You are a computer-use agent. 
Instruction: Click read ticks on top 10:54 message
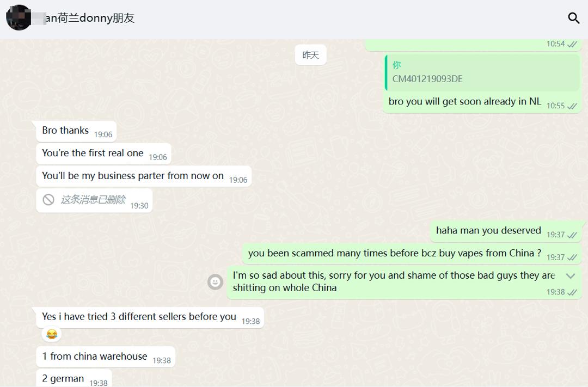[572, 44]
